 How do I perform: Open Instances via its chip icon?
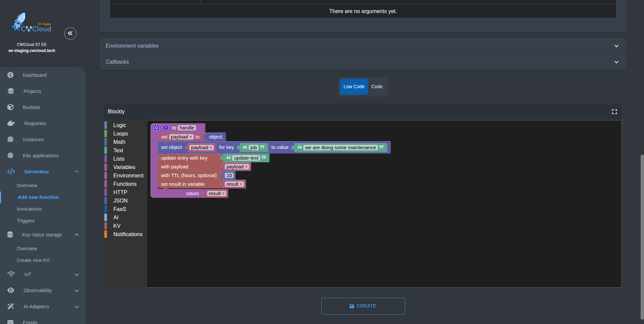(11, 140)
